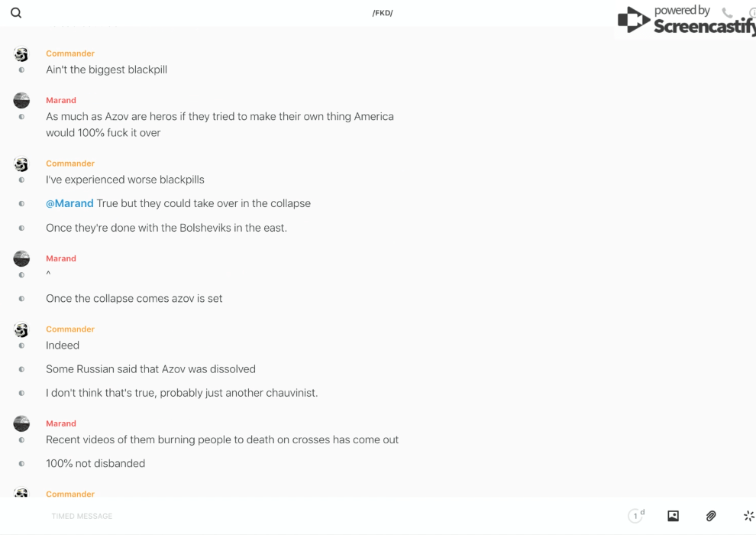This screenshot has width=756, height=535.
Task: Open the search magnifier icon
Action: [x=16, y=13]
